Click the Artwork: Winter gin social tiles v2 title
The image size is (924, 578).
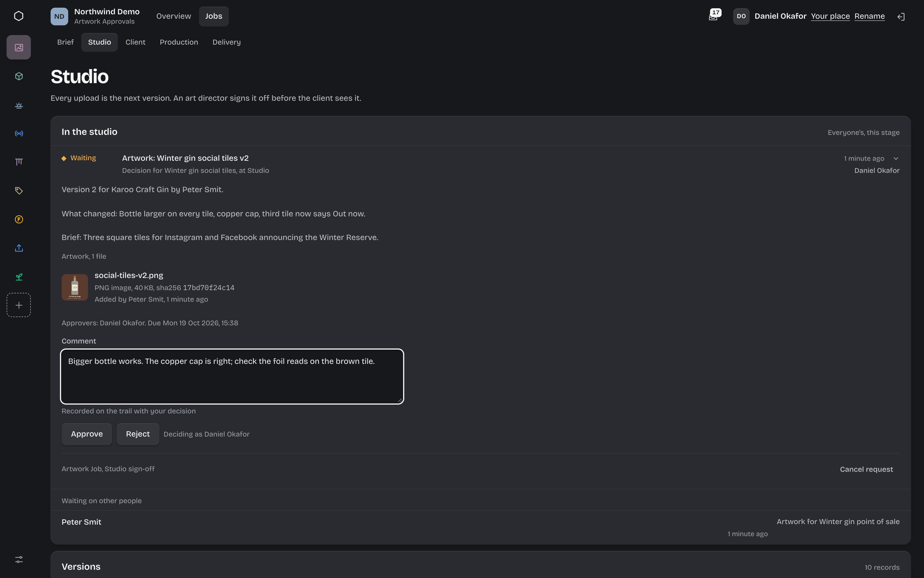coord(185,158)
